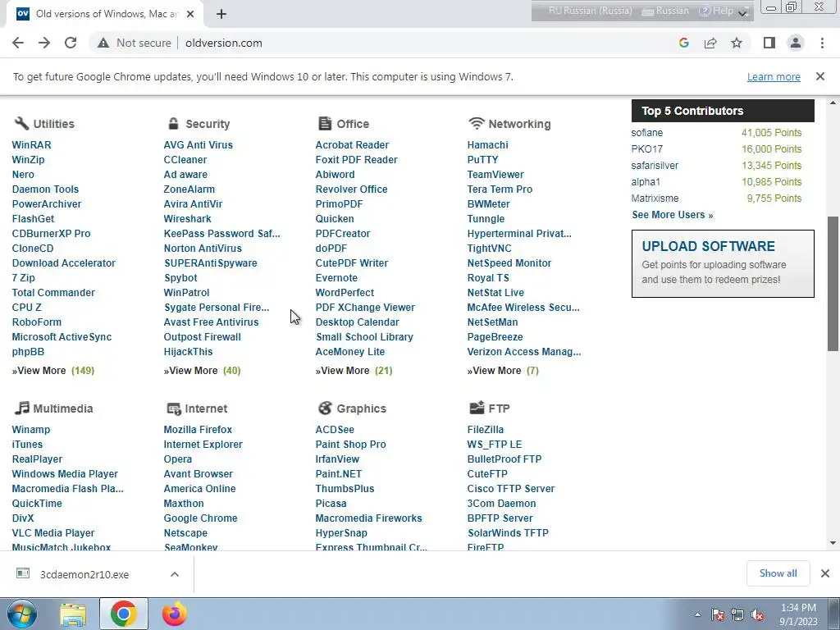Open the Mozilla Firefox link
This screenshot has width=840, height=630.
coord(198,430)
